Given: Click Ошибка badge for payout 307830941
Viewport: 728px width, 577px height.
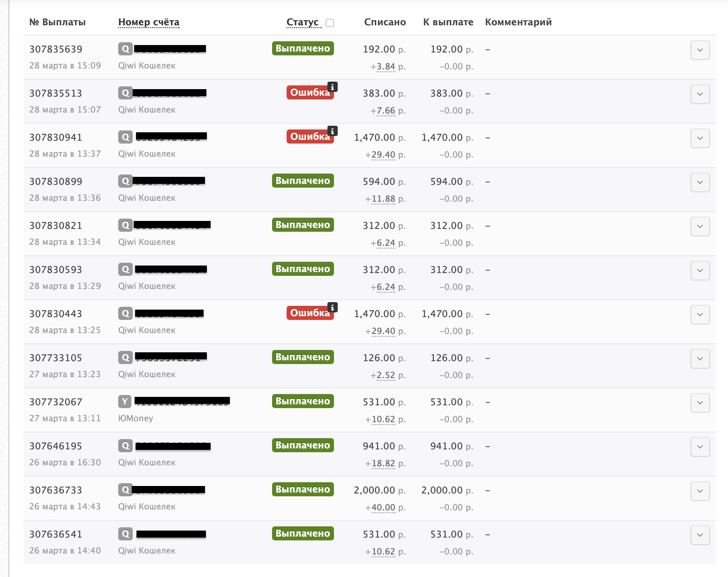Looking at the screenshot, I should [310, 137].
